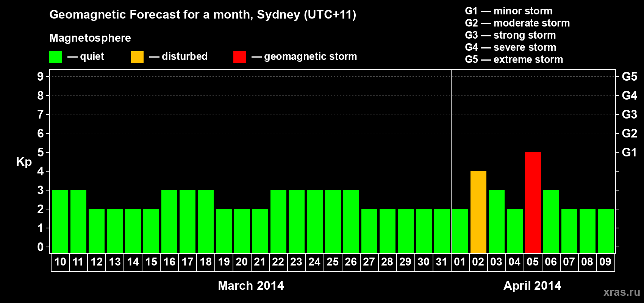Click date label 24 on the axis
Viewport: 644px width, 303px height.
(x=314, y=262)
